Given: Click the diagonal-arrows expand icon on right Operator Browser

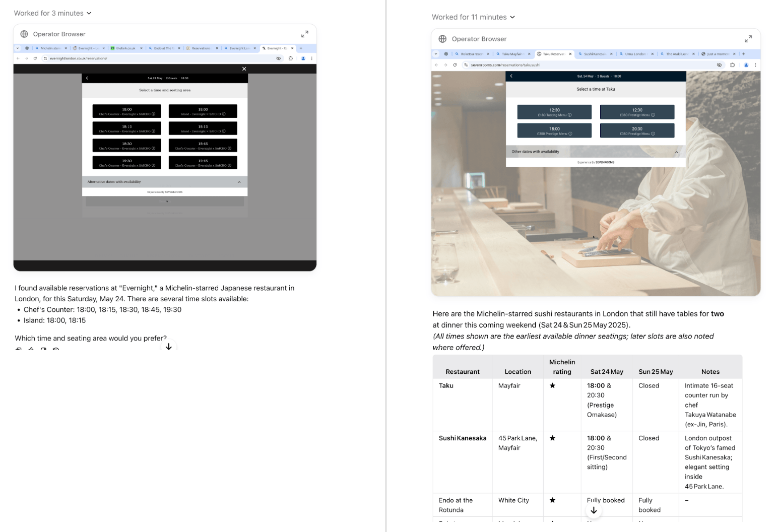Looking at the screenshot, I should tap(748, 38).
